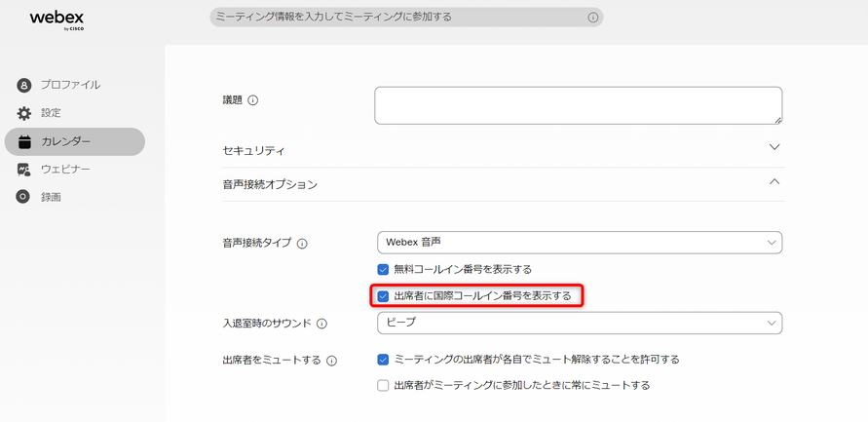Click the info icon next to 出席者をミュートする
Screen dimensions: 868x422
pyautogui.click(x=331, y=361)
